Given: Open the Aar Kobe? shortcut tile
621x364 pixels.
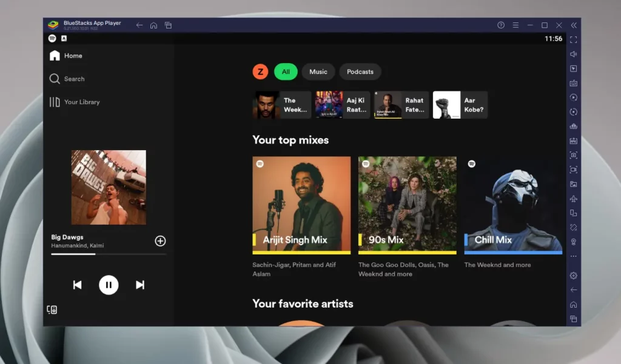Looking at the screenshot, I should (x=460, y=105).
